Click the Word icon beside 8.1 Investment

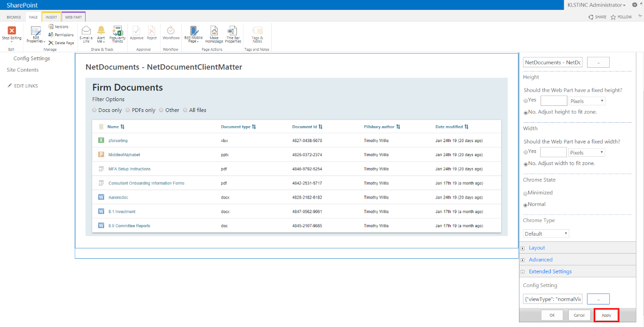click(x=101, y=211)
